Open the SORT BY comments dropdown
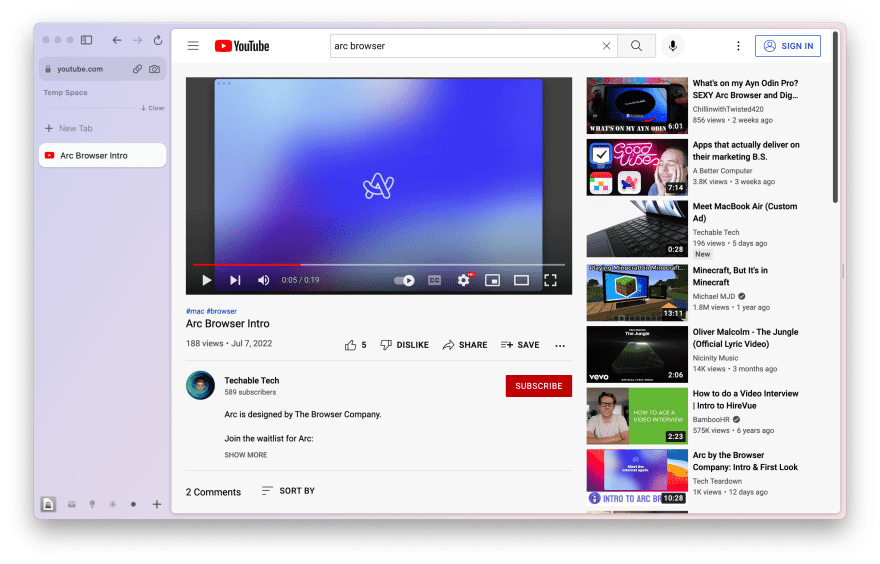The height and width of the screenshot is (564, 880). coord(288,491)
